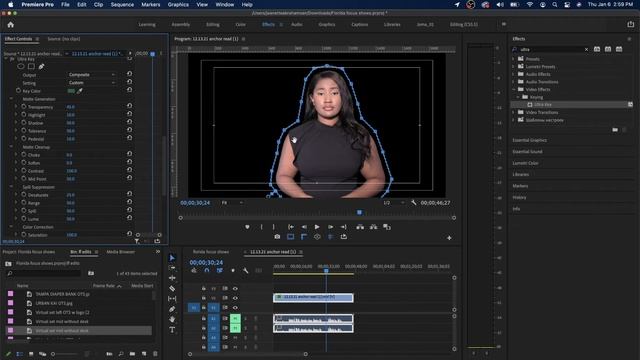Step back one frame
The height and width of the screenshot is (360, 640).
pyautogui.click(x=304, y=227)
